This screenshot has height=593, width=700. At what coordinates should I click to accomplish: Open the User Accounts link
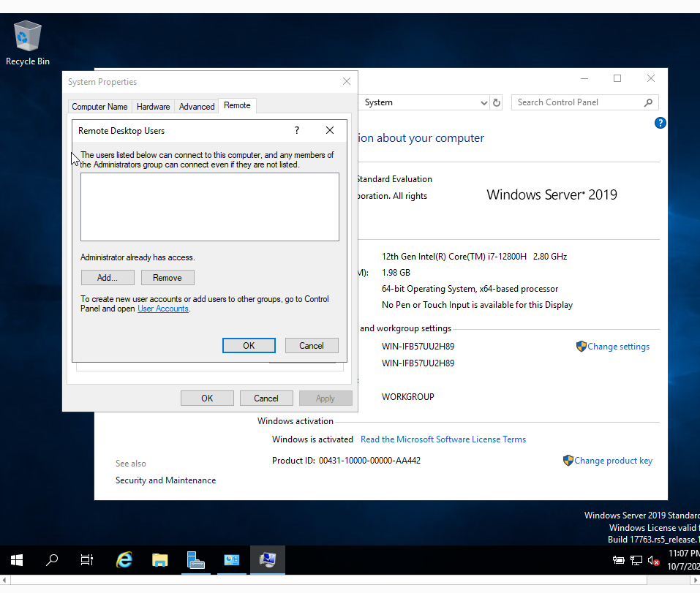(x=163, y=309)
